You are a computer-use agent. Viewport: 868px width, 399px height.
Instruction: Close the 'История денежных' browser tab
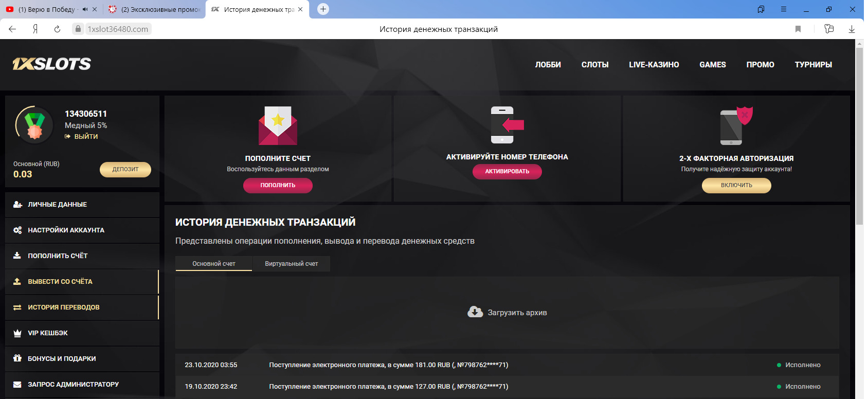300,9
